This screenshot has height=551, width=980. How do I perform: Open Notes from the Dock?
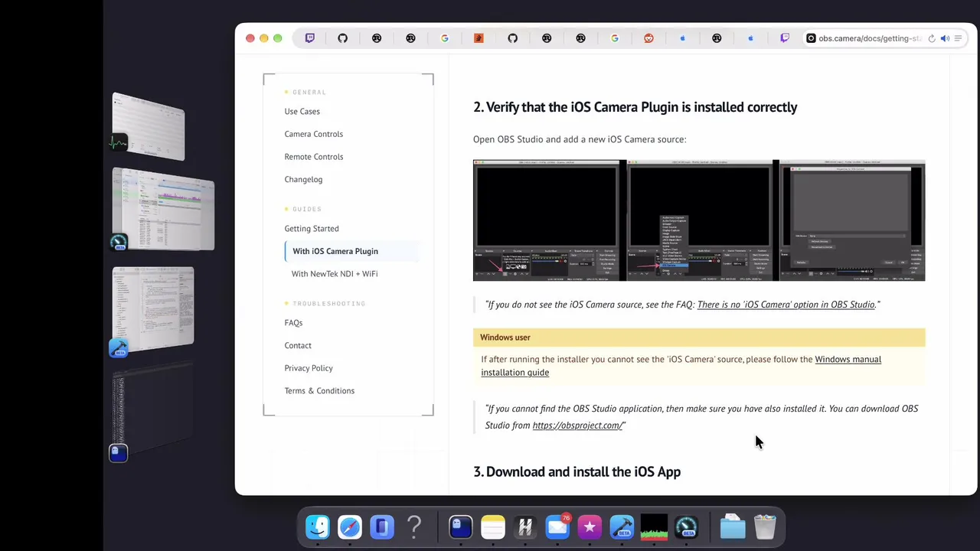[x=493, y=527]
